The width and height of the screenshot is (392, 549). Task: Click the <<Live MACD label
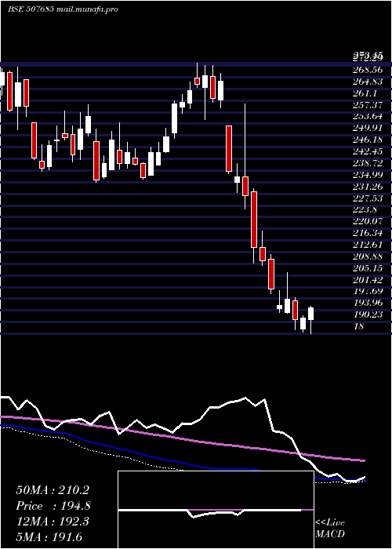pyautogui.click(x=330, y=528)
